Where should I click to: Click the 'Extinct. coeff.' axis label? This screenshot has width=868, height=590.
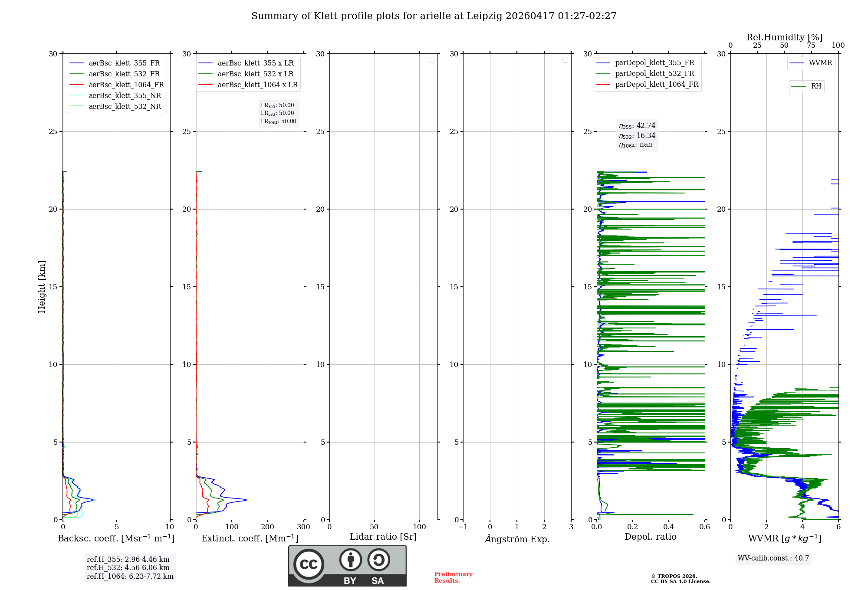tap(250, 538)
